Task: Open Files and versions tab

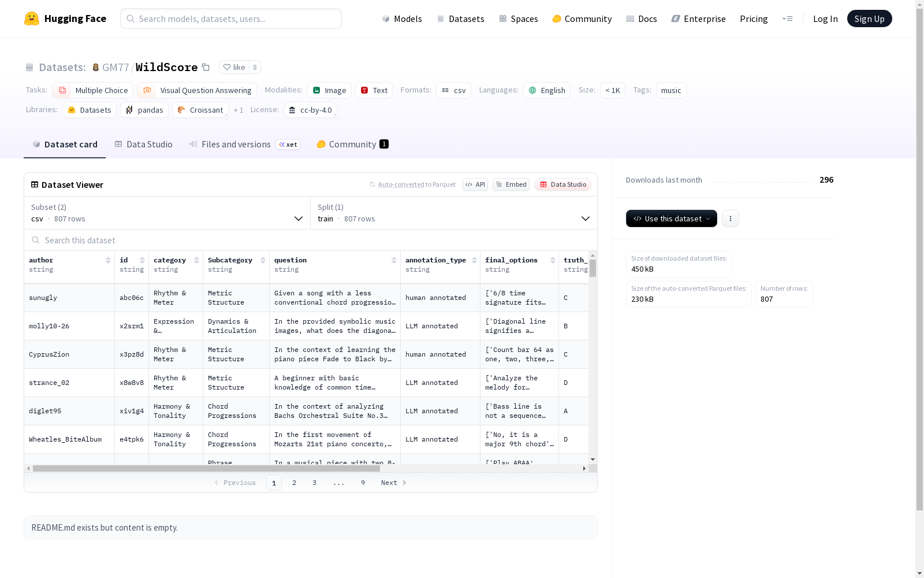Action: (x=244, y=144)
